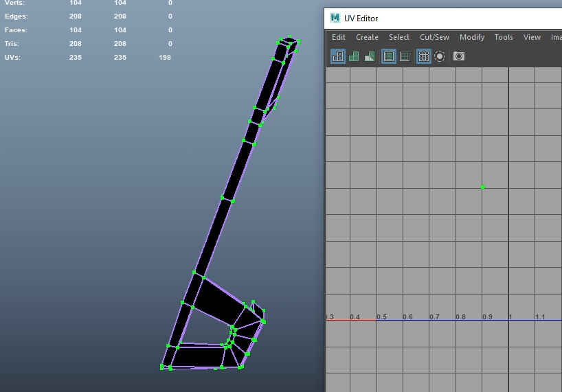Click the 0.9 axis label in UV grid
Screen dimensions: 562x392
pyautogui.click(x=487, y=316)
